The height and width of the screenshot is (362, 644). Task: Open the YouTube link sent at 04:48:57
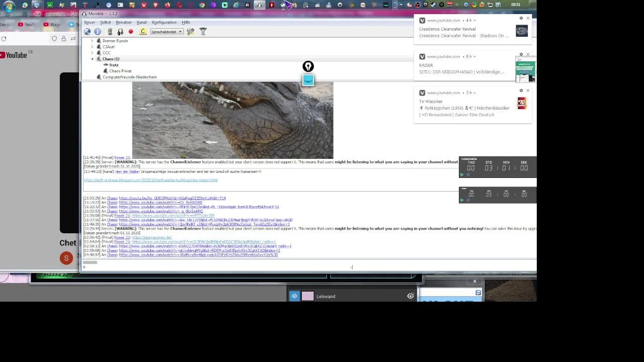[198, 255]
